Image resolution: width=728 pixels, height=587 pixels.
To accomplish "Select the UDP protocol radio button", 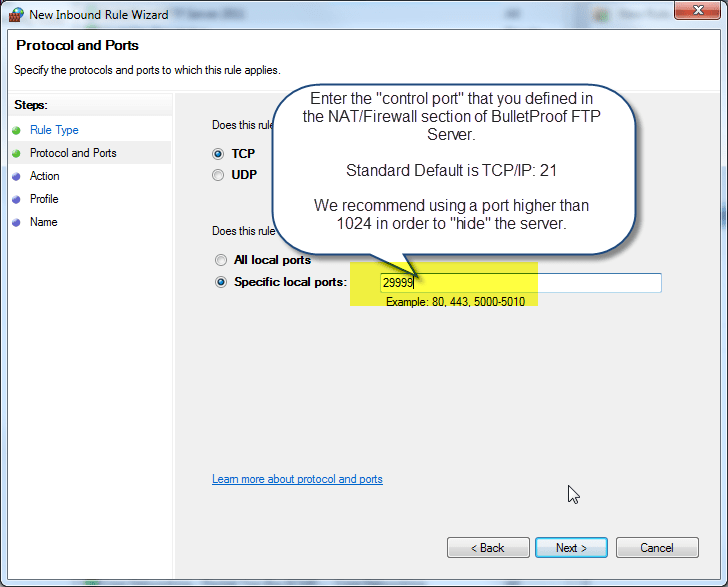I will (218, 175).
